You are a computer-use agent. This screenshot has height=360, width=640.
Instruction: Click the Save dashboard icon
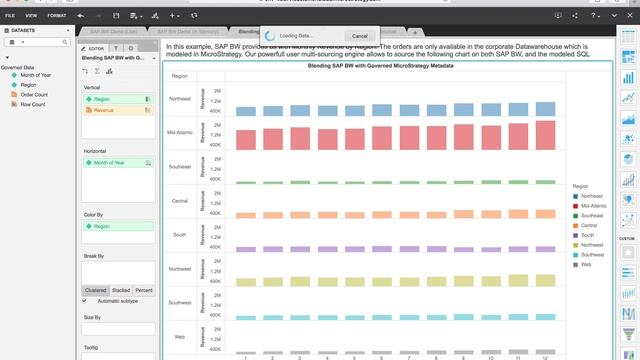coord(116,16)
